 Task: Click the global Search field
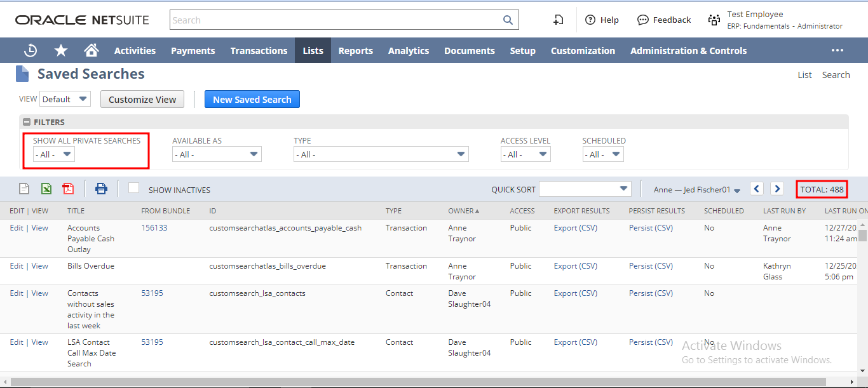click(x=337, y=20)
